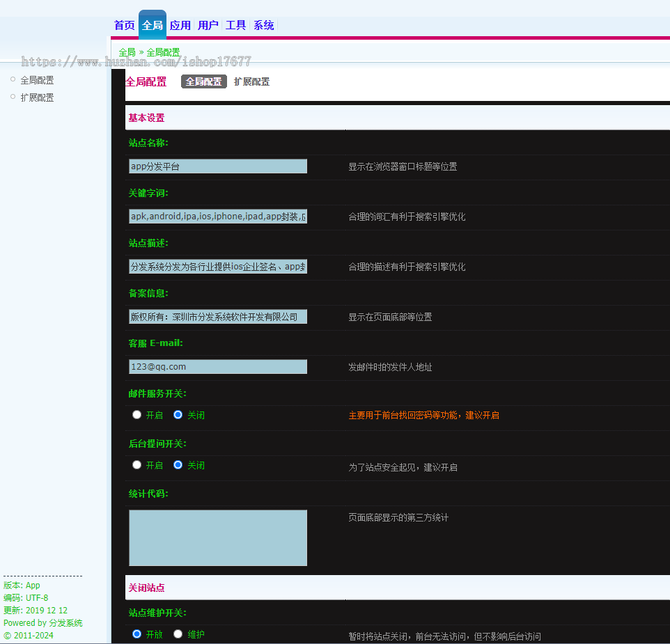
Task: Click the © 2011-2024 copyright text
Action: pos(28,635)
